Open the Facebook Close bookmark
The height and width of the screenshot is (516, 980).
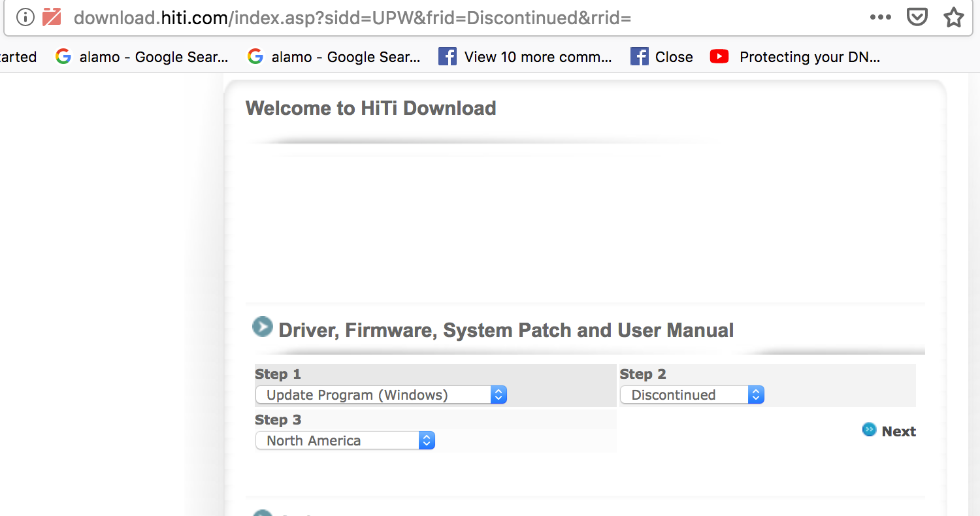point(662,57)
